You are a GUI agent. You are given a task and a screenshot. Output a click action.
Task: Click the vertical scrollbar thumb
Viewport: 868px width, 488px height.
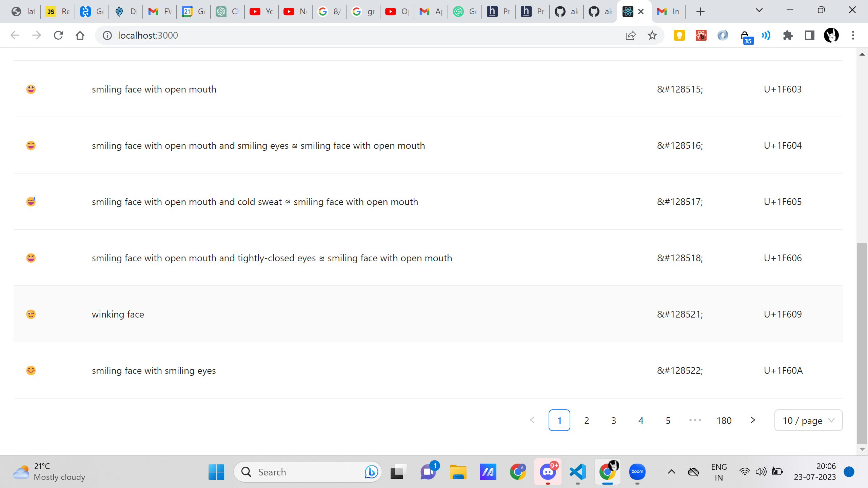862,342
